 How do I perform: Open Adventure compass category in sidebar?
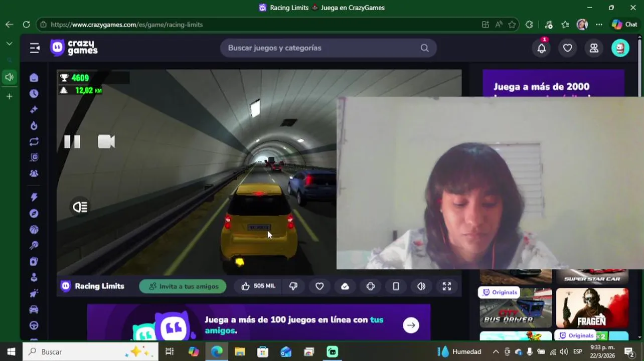click(x=34, y=214)
